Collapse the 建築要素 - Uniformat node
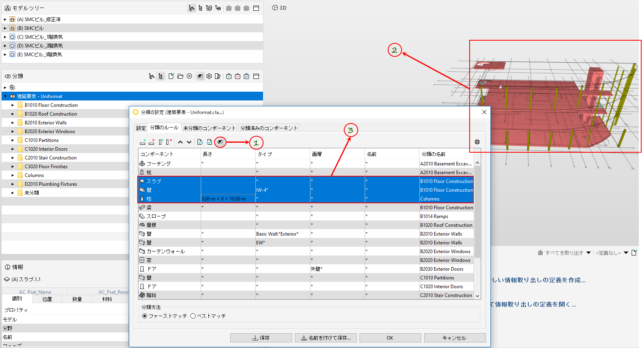This screenshot has height=348, width=644. click(5, 96)
